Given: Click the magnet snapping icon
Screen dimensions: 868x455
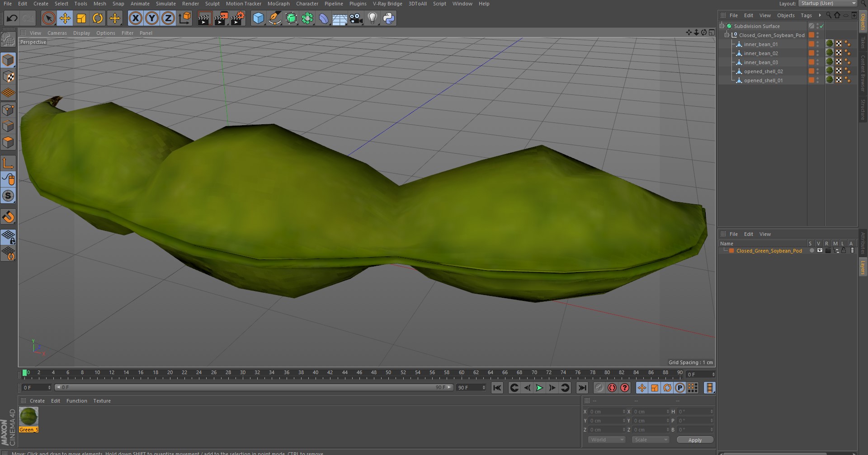Looking at the screenshot, I should click(x=8, y=217).
